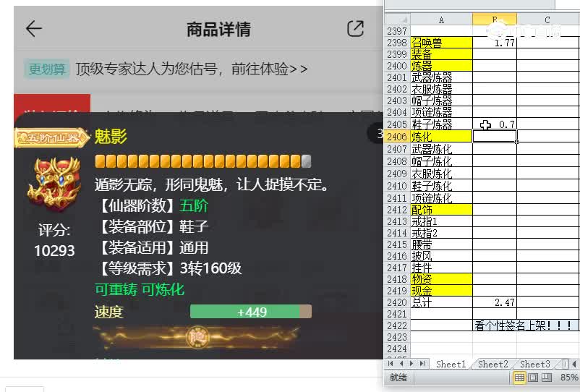
Task: Select the 项链炼化 cell
Action: coord(441,198)
